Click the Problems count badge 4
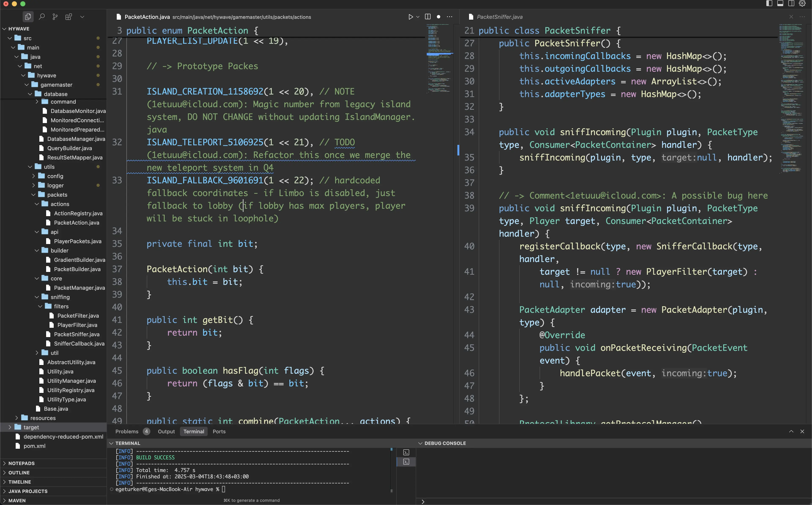 (146, 432)
